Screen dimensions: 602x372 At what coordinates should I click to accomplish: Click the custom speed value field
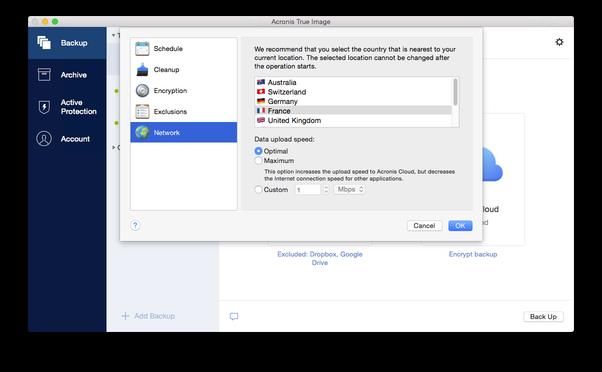pyautogui.click(x=308, y=190)
